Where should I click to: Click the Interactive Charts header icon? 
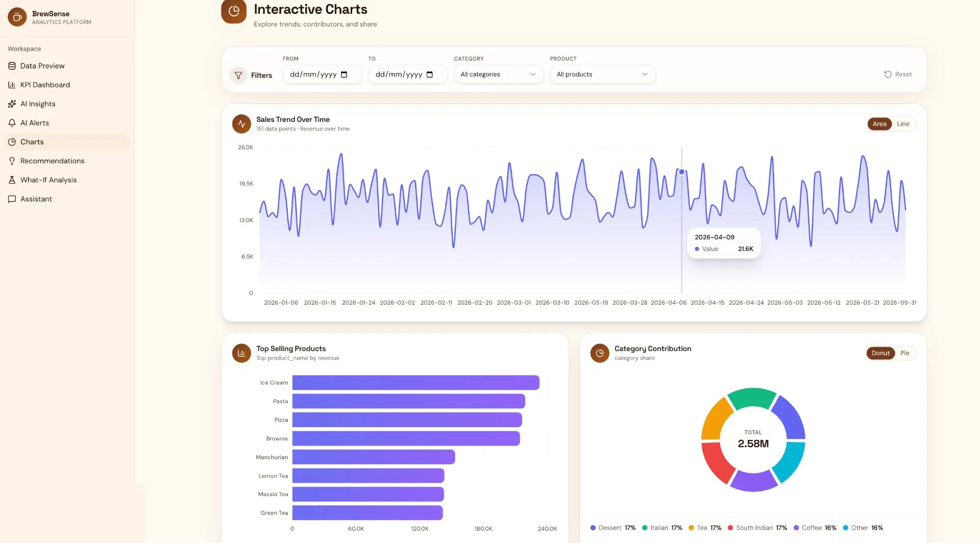[x=234, y=11]
